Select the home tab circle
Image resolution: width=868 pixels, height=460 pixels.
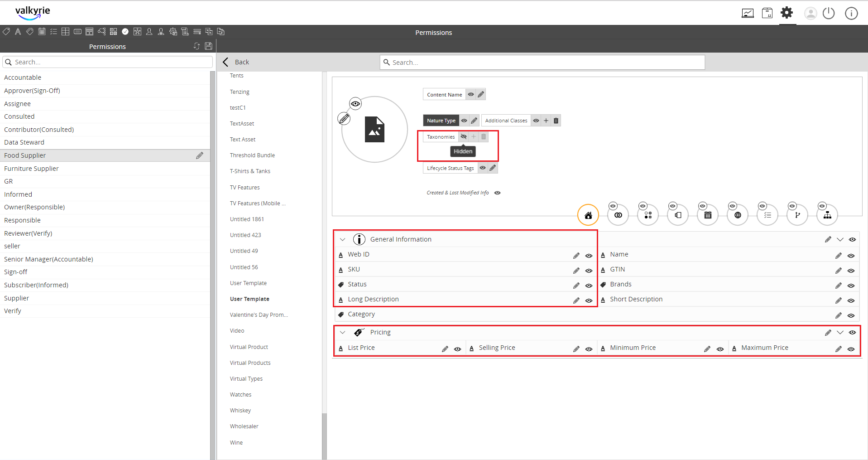click(x=588, y=215)
